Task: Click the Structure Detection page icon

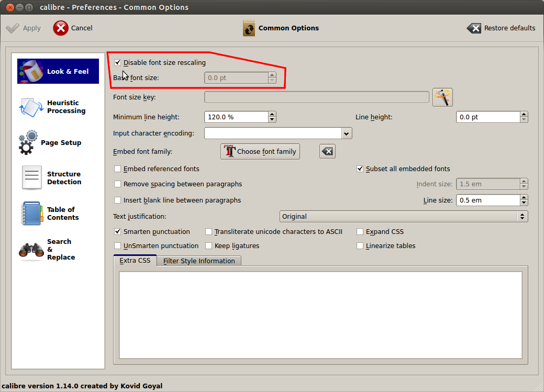Action: click(x=31, y=177)
